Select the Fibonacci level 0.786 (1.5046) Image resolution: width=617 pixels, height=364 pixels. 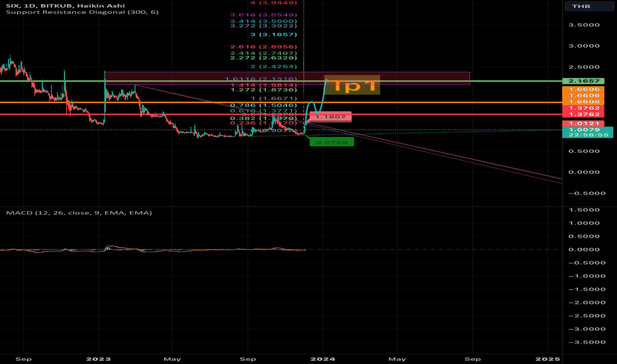coord(263,105)
